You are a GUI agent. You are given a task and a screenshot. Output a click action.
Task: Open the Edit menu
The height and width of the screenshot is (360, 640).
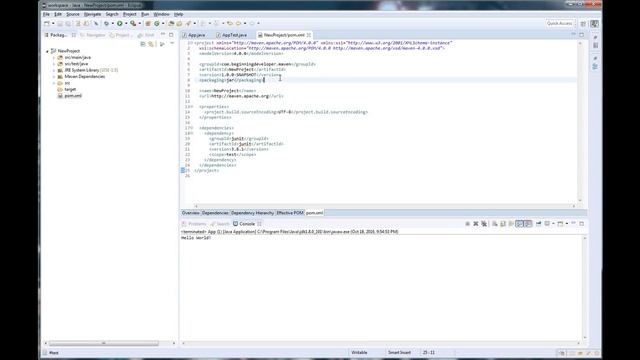coord(58,14)
